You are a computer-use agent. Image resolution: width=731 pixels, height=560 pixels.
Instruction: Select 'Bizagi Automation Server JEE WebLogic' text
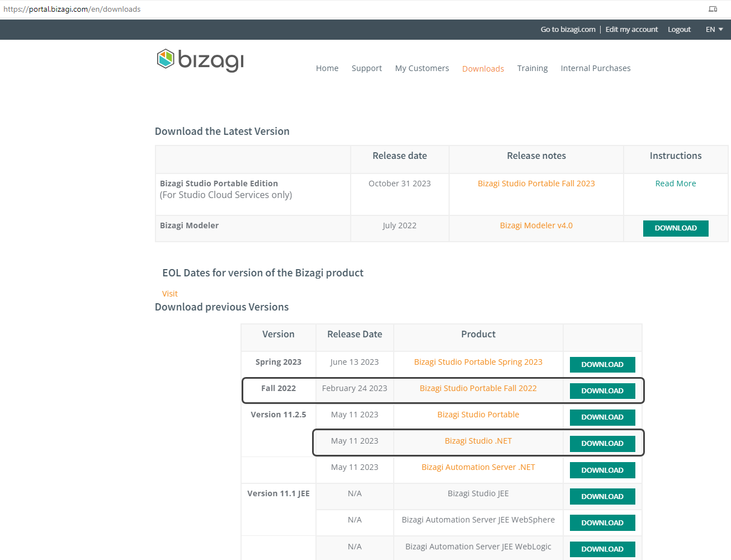click(x=478, y=547)
